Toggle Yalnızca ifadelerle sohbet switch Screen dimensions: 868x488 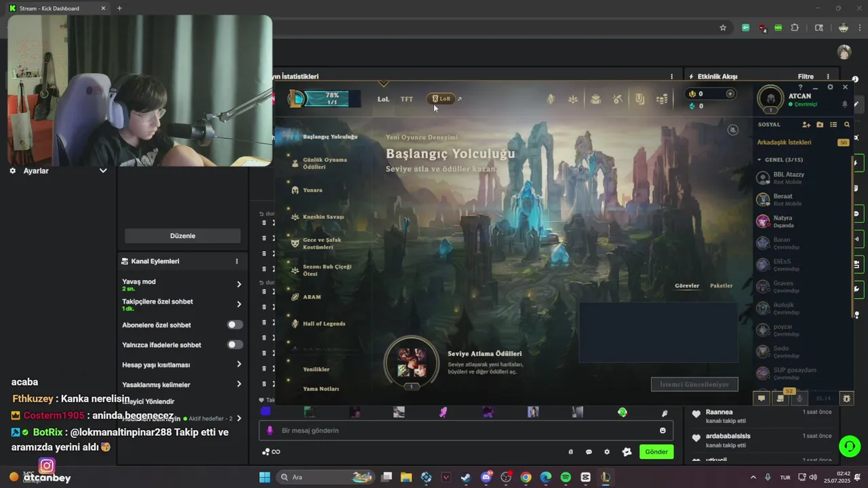click(235, 345)
